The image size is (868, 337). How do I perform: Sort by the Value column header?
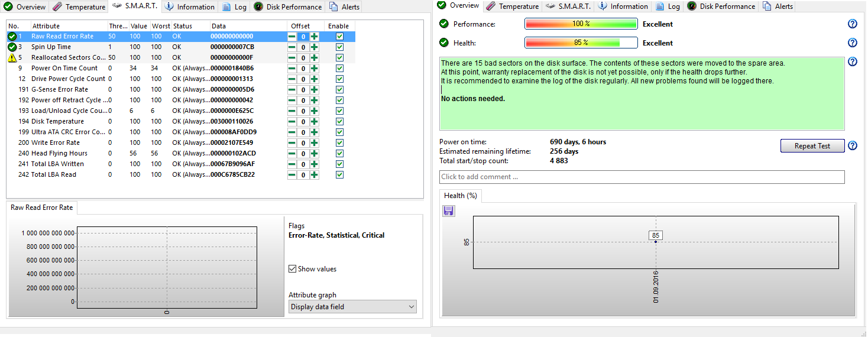139,26
